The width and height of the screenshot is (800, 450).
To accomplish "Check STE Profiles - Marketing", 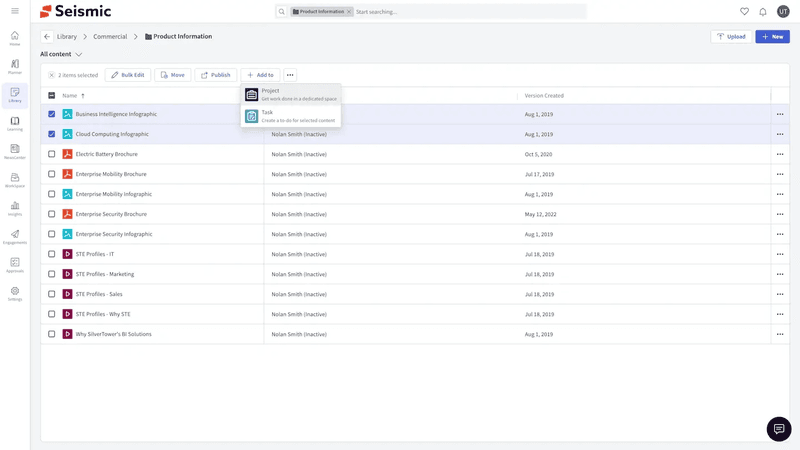I will (x=52, y=274).
